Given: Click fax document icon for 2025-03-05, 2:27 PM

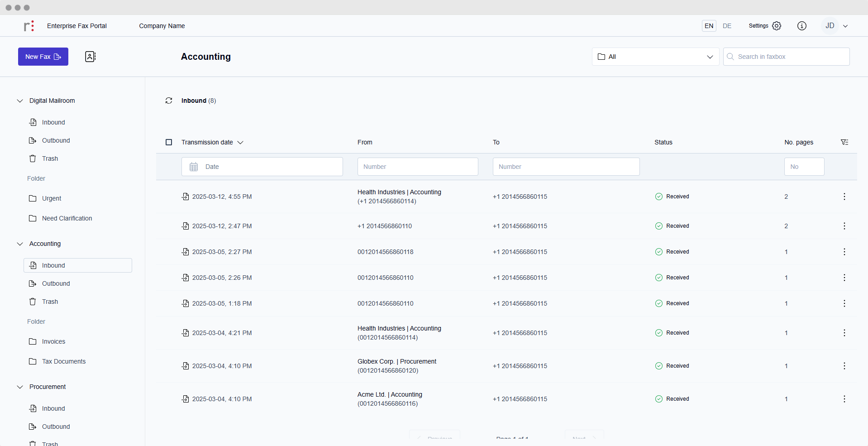Looking at the screenshot, I should [186, 252].
